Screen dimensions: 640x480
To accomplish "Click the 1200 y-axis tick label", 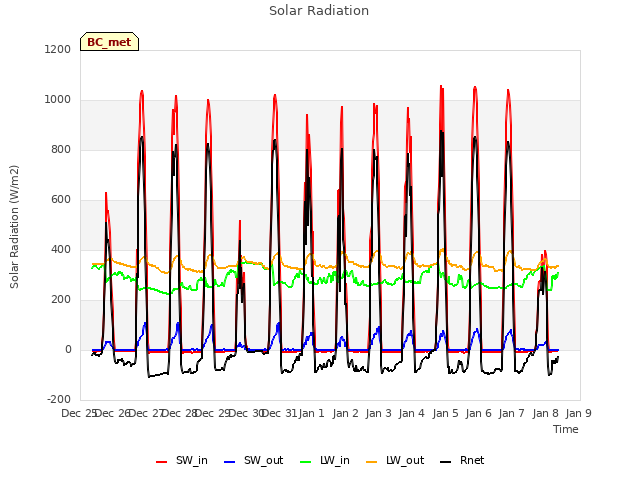I will pyautogui.click(x=58, y=49).
